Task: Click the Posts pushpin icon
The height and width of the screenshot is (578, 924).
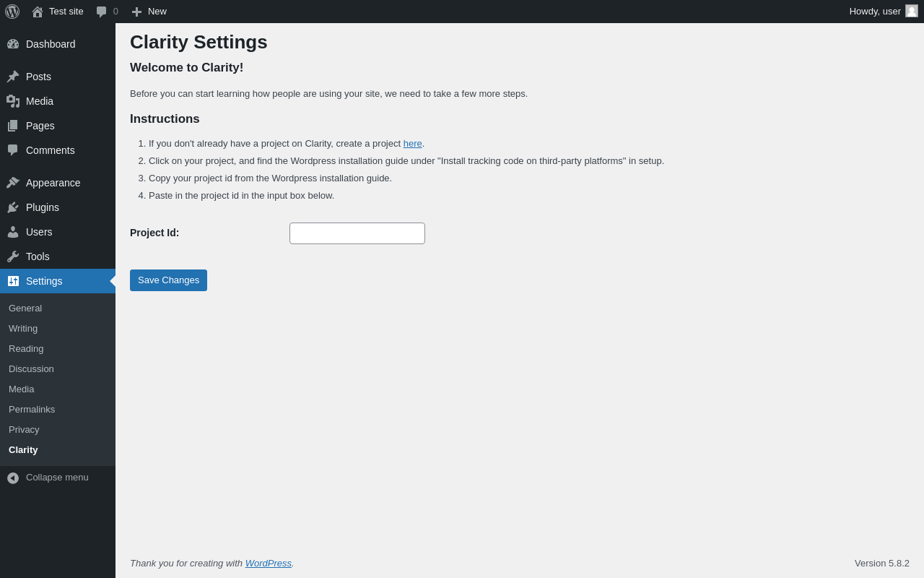Action: click(13, 77)
